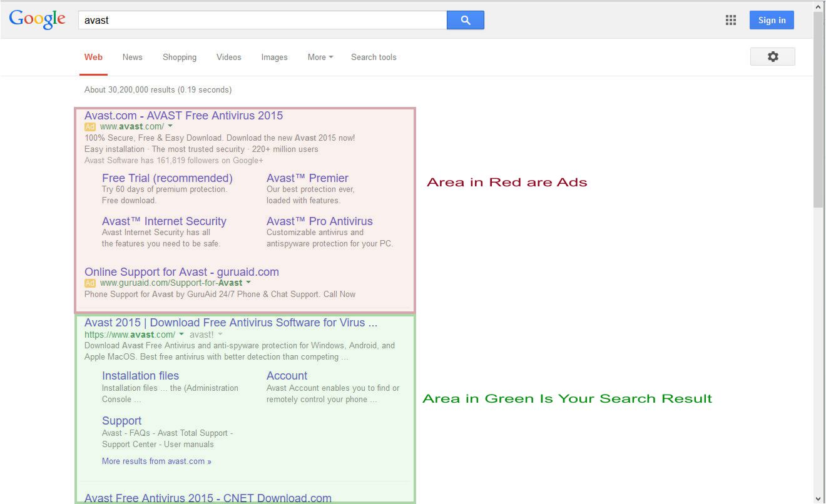Open the Account sitelink
The width and height of the screenshot is (826, 504).
click(287, 376)
